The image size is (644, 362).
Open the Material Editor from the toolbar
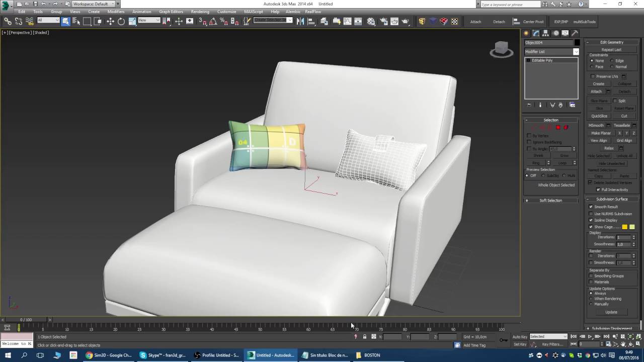click(371, 21)
